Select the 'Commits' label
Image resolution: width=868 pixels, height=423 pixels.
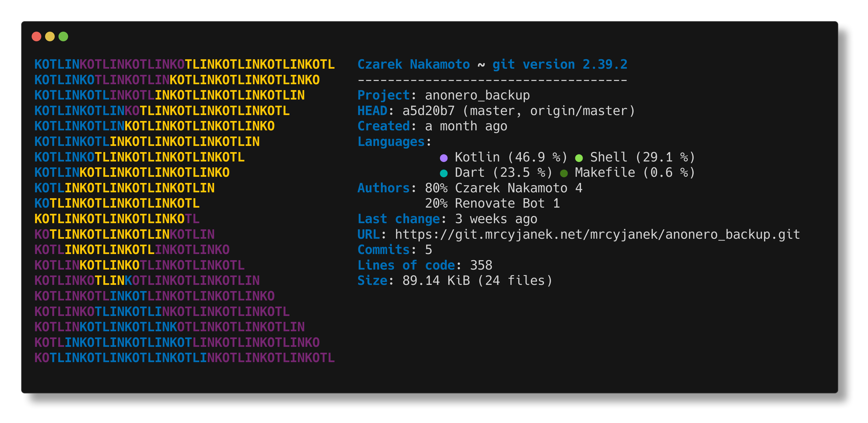pyautogui.click(x=384, y=249)
